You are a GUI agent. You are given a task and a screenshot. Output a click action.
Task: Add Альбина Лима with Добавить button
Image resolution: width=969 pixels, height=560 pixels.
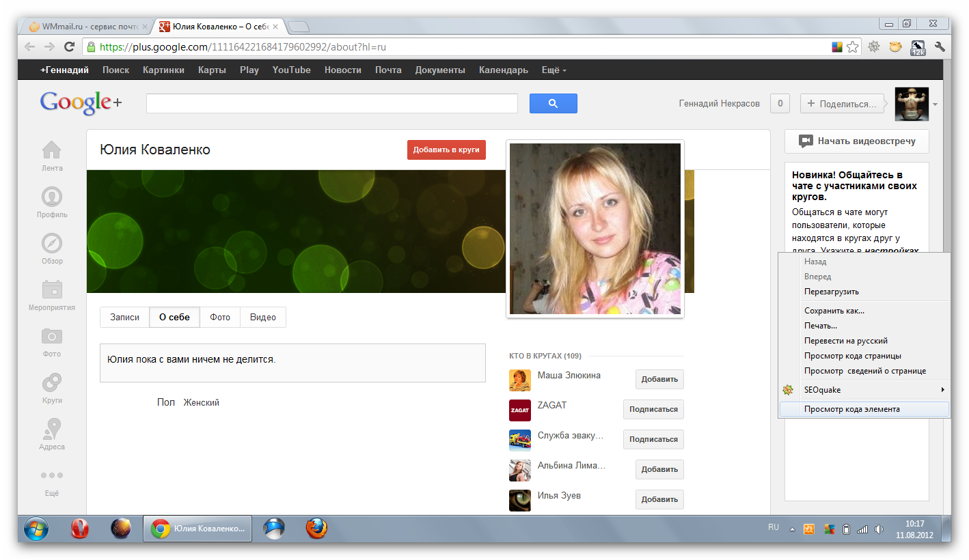click(659, 470)
